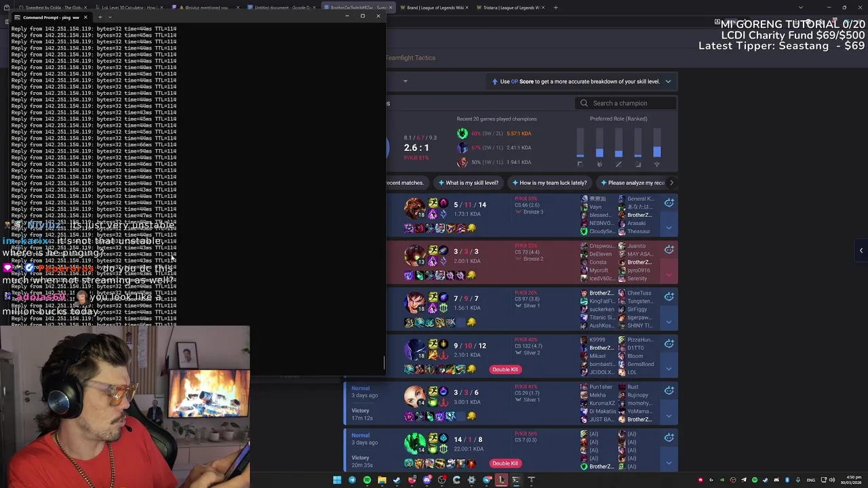Open Command Prompt tab dropdown arrow
Viewport: 868px width, 488px height.
(x=110, y=17)
